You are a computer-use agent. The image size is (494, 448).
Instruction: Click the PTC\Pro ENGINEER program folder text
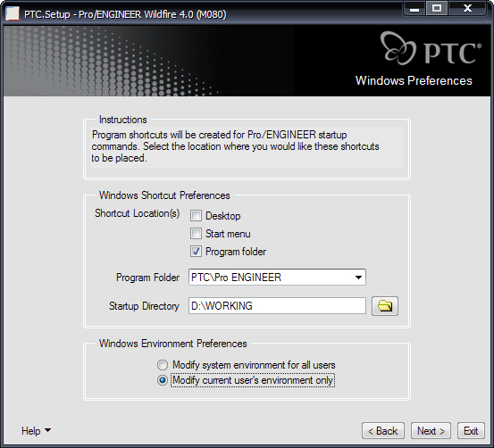coord(236,278)
